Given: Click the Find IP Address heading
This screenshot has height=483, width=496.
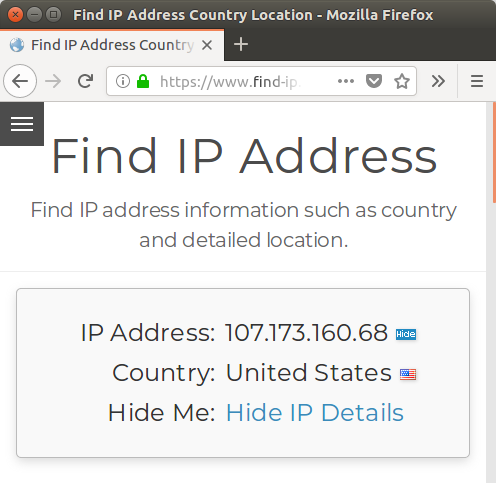Looking at the screenshot, I should 244,156.
